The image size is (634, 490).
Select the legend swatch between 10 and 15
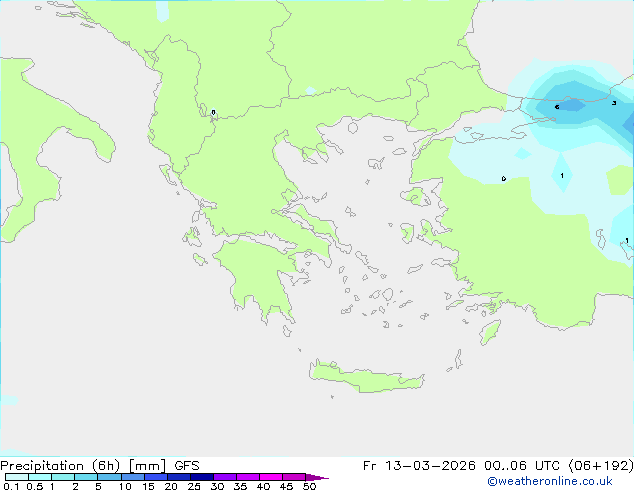(x=133, y=477)
